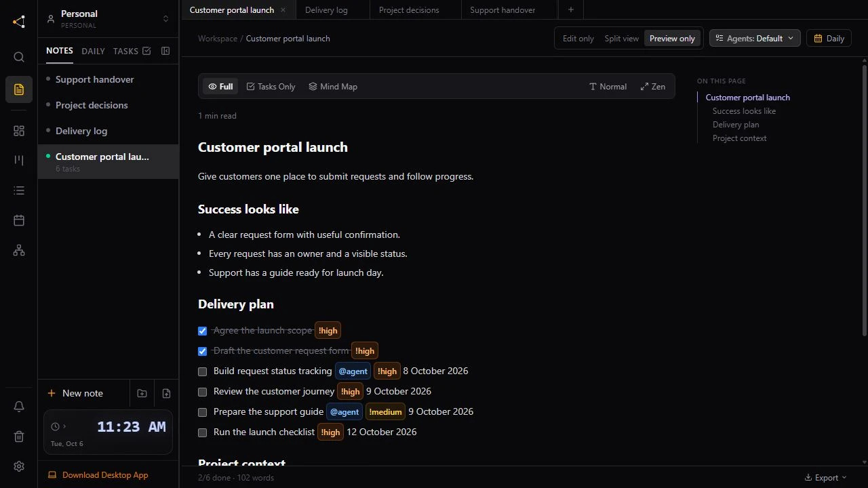Enter Zen mode

[652, 87]
